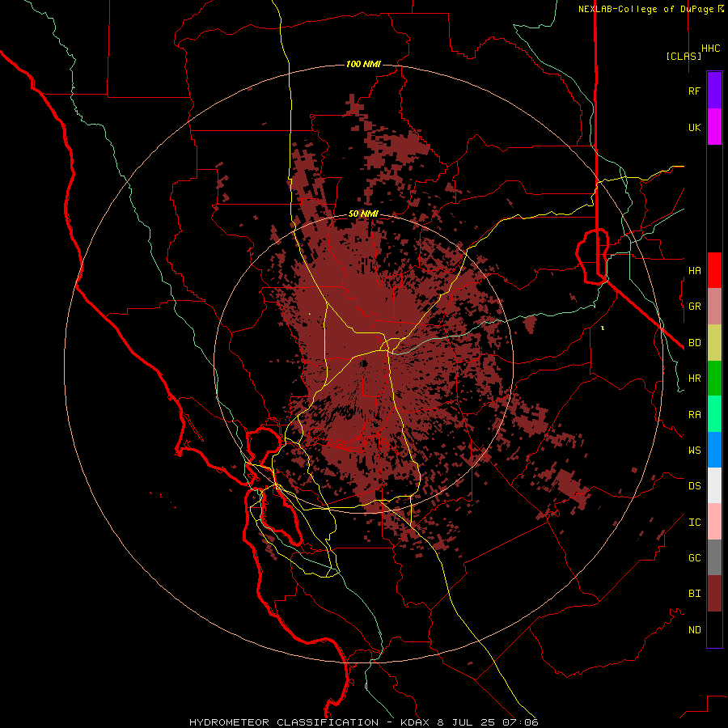
Task: Click the ND legend label
Action: tap(694, 630)
